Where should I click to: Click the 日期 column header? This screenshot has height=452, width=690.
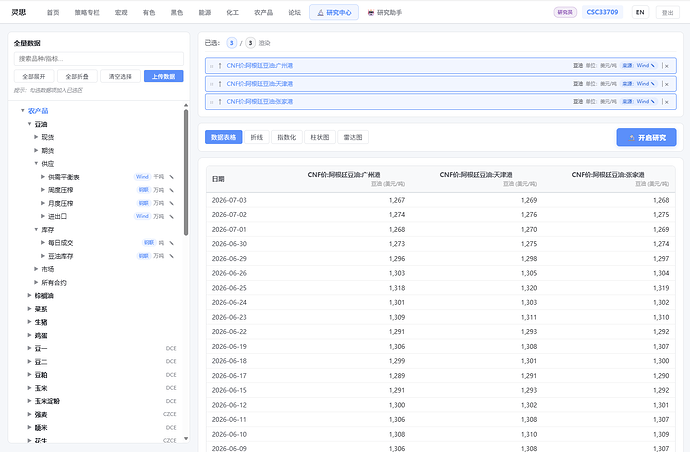coord(218,179)
